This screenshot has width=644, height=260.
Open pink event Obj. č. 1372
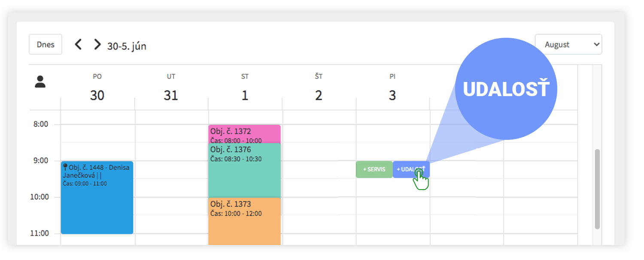tap(245, 134)
